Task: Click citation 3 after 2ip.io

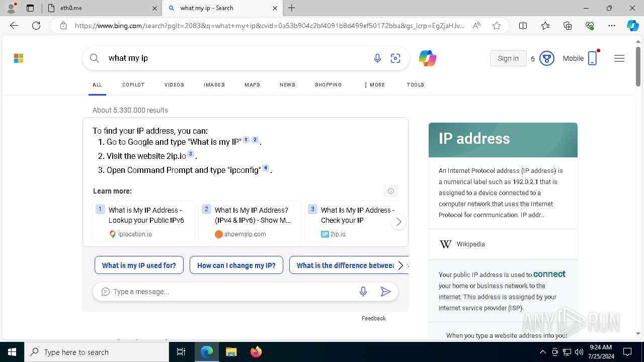Action: click(191, 154)
